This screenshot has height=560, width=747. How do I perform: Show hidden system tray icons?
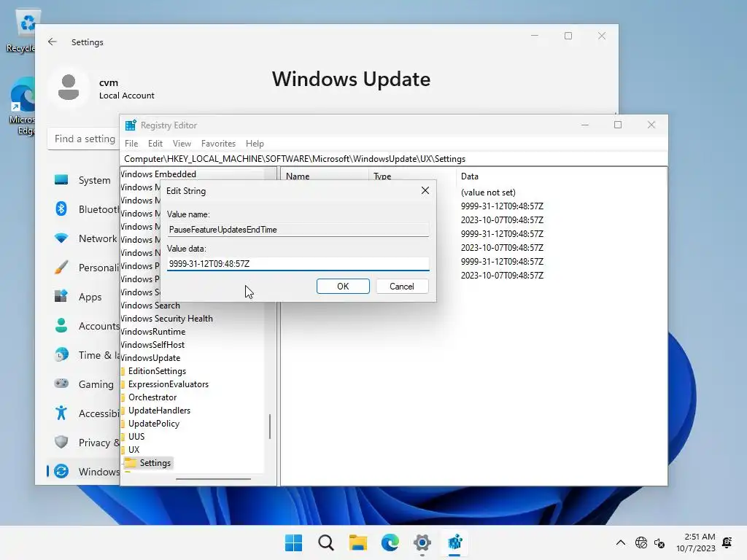pyautogui.click(x=620, y=542)
